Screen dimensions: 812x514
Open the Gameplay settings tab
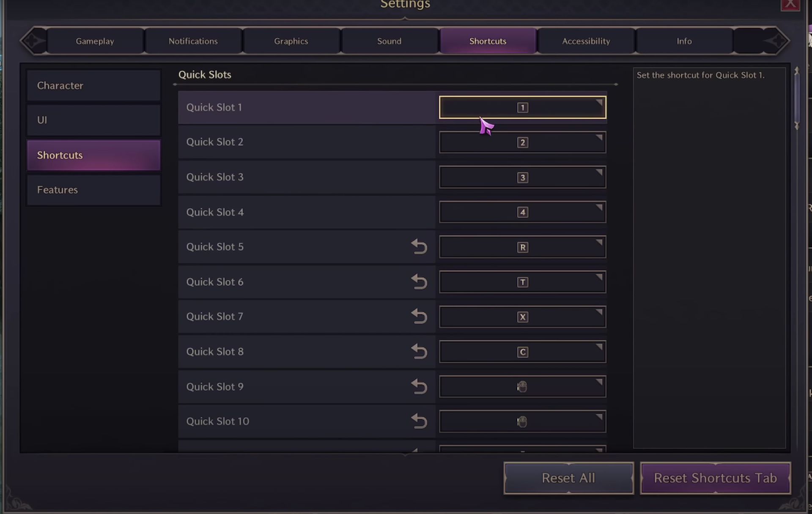pos(95,40)
